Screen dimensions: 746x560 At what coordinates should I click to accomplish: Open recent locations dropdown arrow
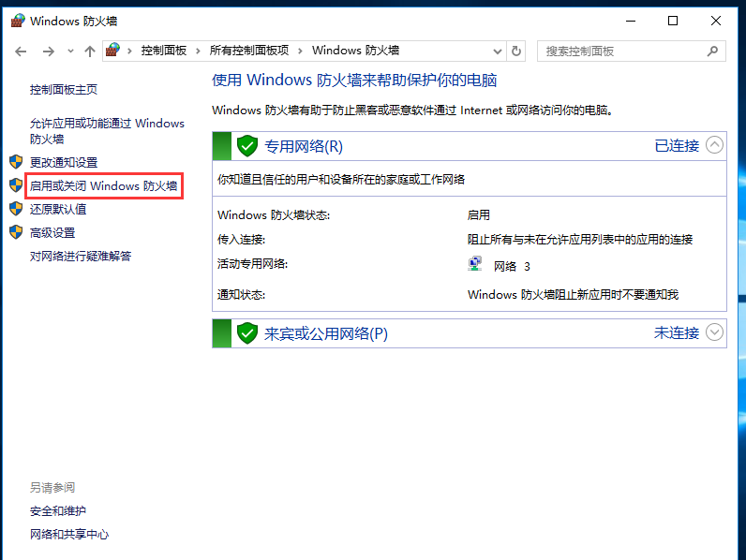coord(70,51)
